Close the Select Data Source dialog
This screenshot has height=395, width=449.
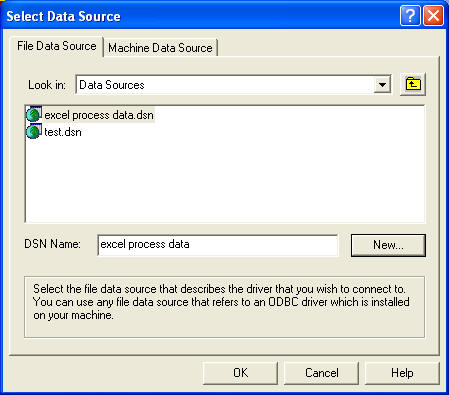coord(433,15)
